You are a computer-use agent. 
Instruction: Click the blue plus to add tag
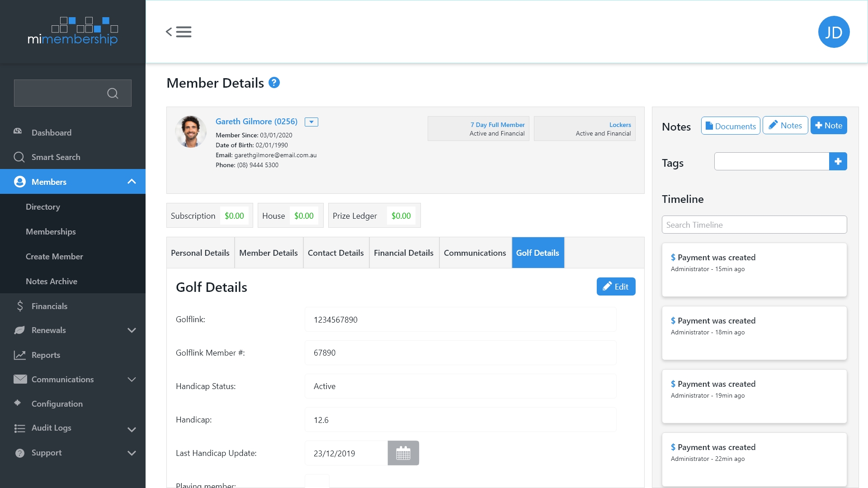click(x=838, y=161)
